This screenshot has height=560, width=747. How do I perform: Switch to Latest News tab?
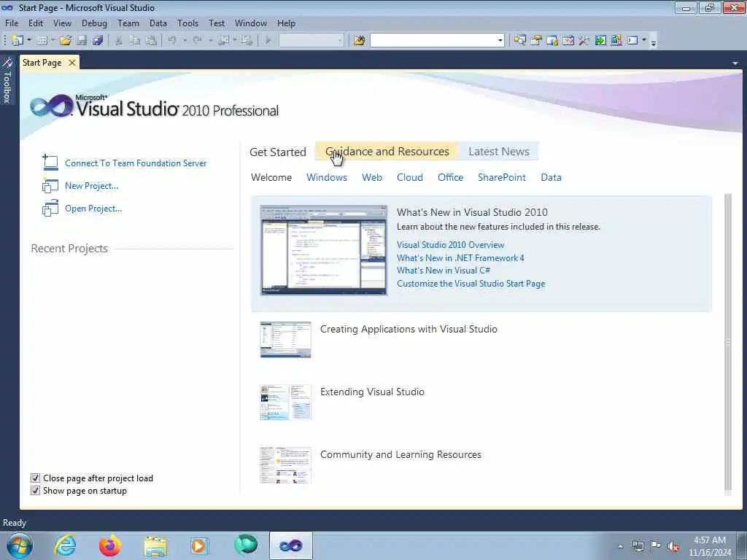click(499, 152)
